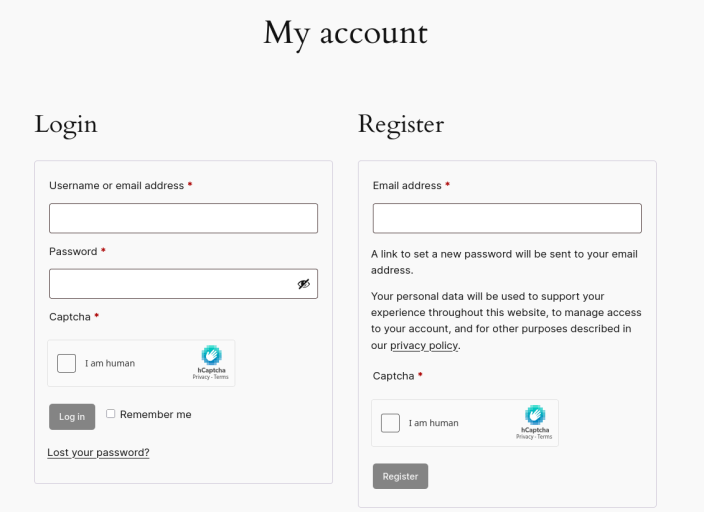704x512 pixels.
Task: Click the "Username or email address" label
Action: coord(116,186)
